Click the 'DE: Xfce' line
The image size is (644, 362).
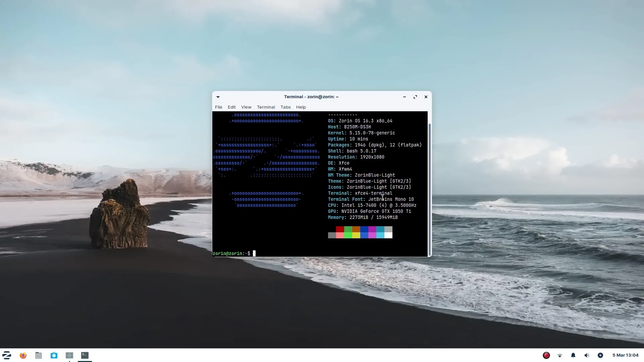tap(339, 163)
